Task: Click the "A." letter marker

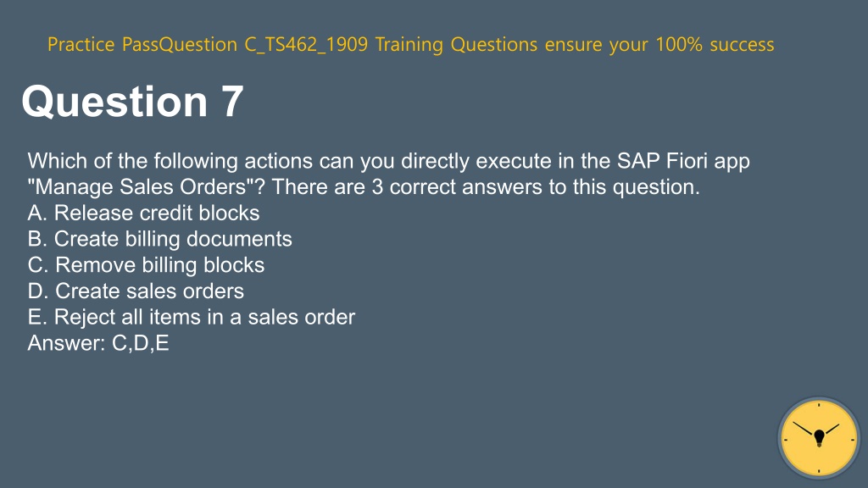Action: [37, 213]
